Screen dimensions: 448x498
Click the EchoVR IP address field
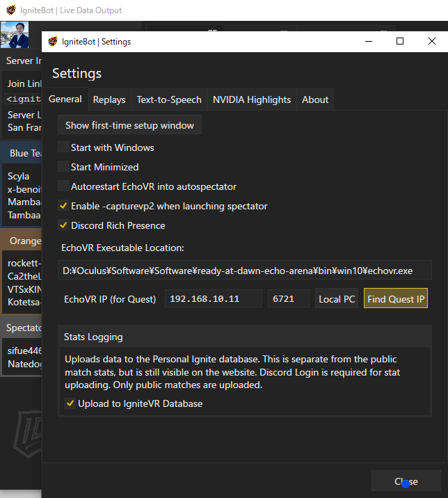pyautogui.click(x=214, y=298)
